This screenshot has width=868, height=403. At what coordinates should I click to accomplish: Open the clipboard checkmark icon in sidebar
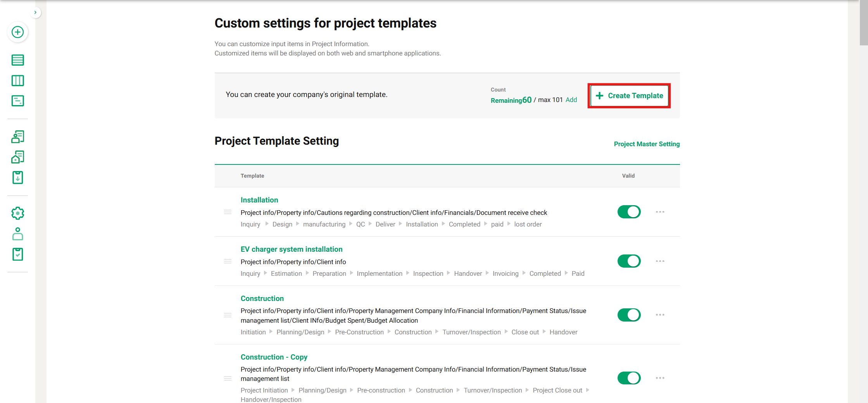pyautogui.click(x=17, y=254)
